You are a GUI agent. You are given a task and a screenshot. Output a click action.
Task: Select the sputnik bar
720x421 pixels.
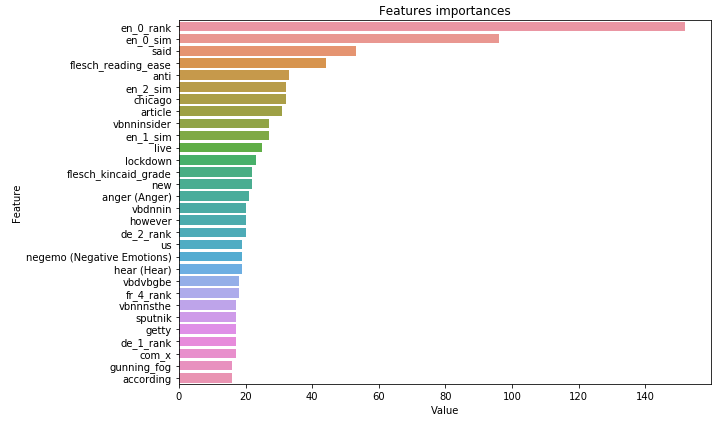[208, 317]
